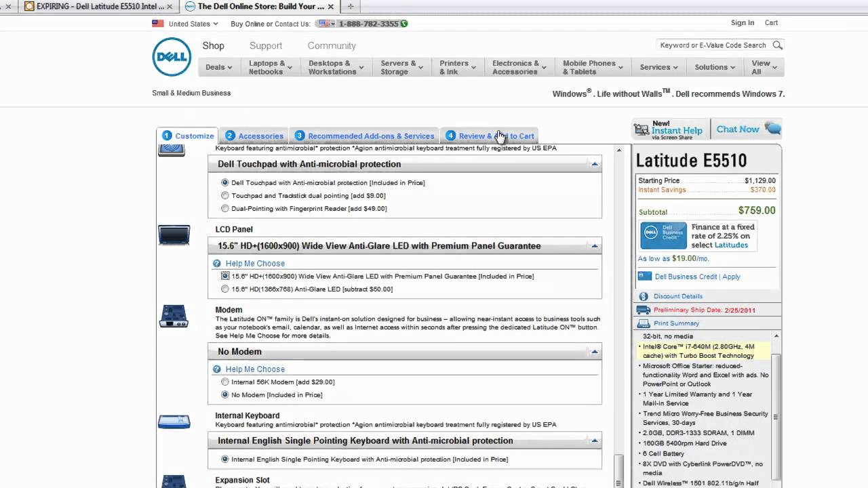Open the View All dropdown
868x488 pixels.
(765, 67)
